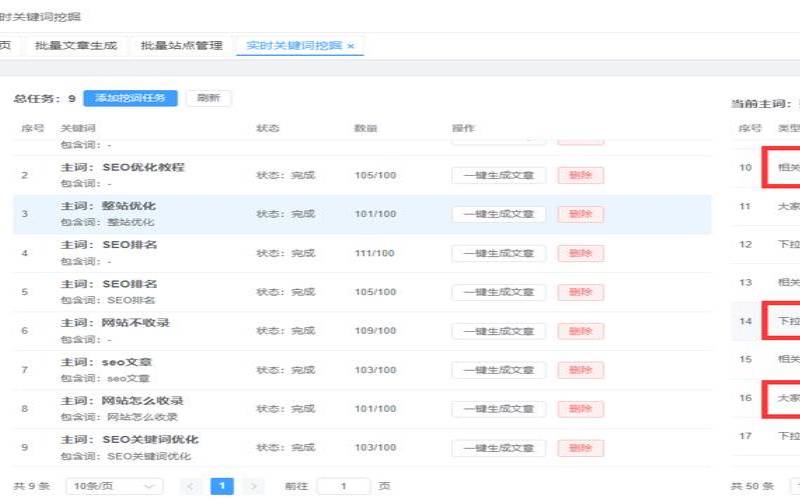This screenshot has height=500, width=800.
Task: Click the 111/100 count value
Action: (x=375, y=254)
